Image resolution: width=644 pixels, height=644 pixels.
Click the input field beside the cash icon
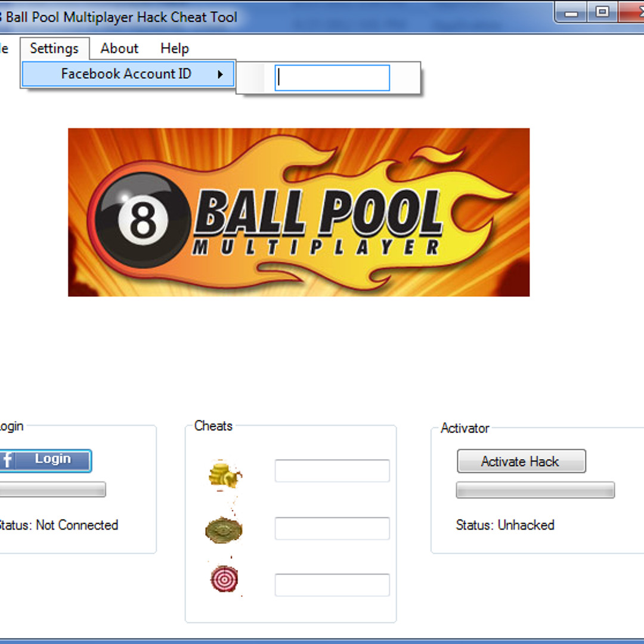pyautogui.click(x=332, y=528)
